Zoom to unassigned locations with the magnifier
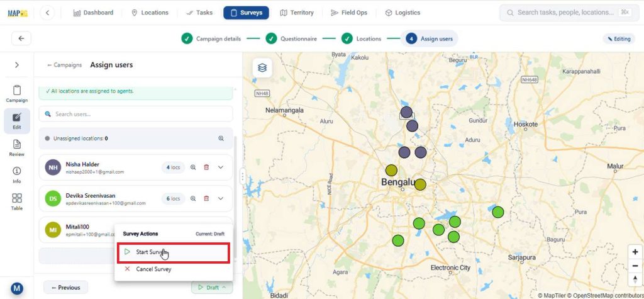The height and width of the screenshot is (299, 644). pyautogui.click(x=221, y=138)
